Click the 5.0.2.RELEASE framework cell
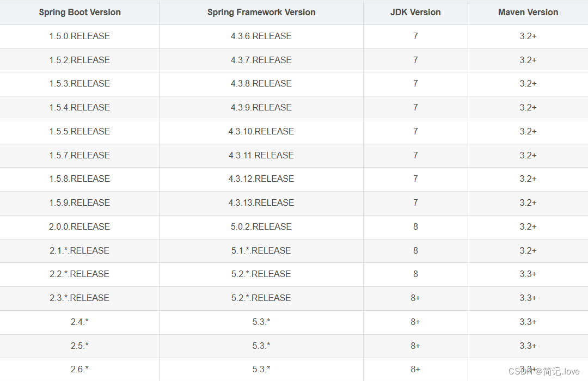The width and height of the screenshot is (588, 381). [x=261, y=227]
